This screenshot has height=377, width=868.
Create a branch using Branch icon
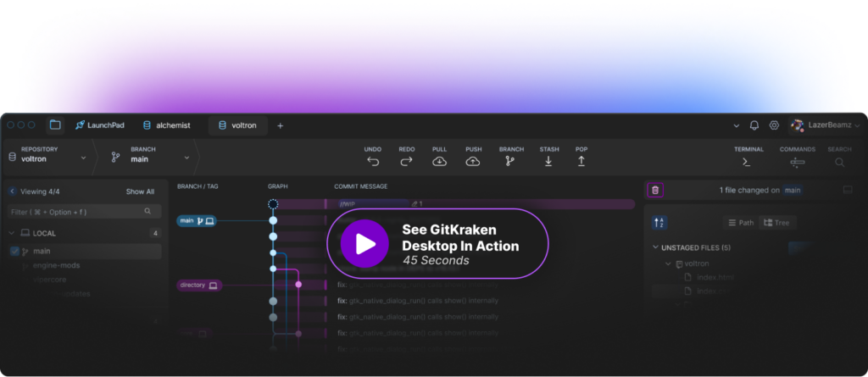coord(509,161)
